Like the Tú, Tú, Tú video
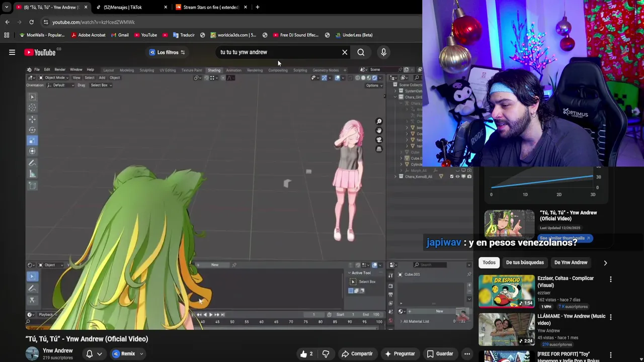This screenshot has height=362, width=644. click(306, 354)
